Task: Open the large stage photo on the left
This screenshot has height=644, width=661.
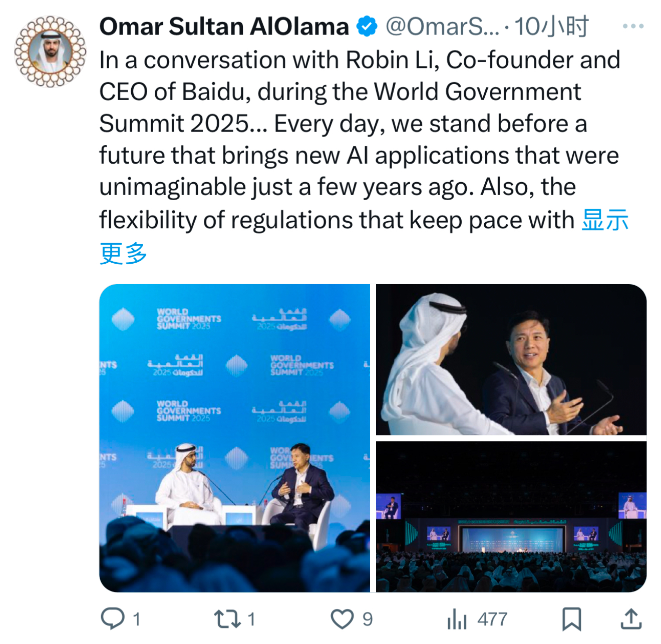Action: [x=234, y=438]
